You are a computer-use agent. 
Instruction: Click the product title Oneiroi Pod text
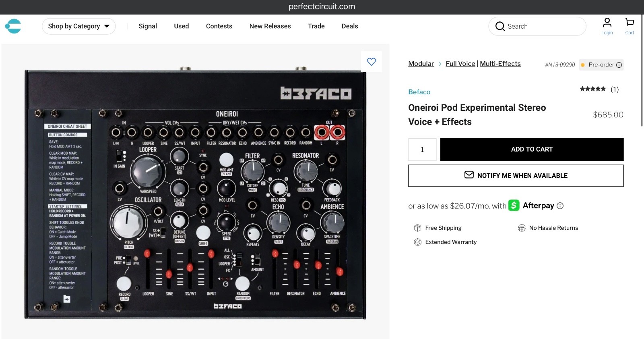(477, 114)
